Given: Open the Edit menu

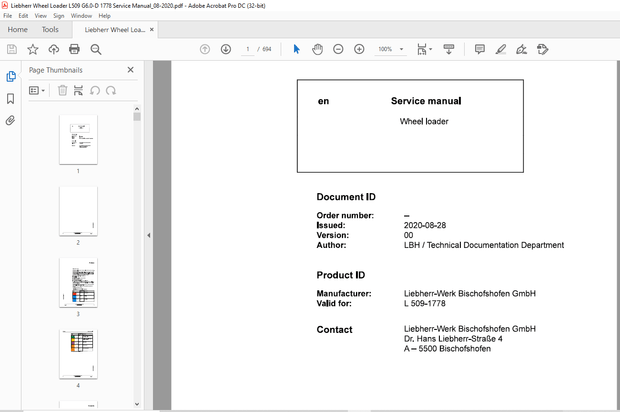Looking at the screenshot, I should coord(23,16).
